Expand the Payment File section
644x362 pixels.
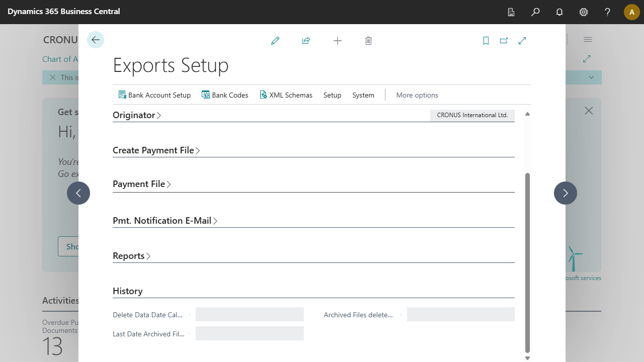tap(142, 184)
